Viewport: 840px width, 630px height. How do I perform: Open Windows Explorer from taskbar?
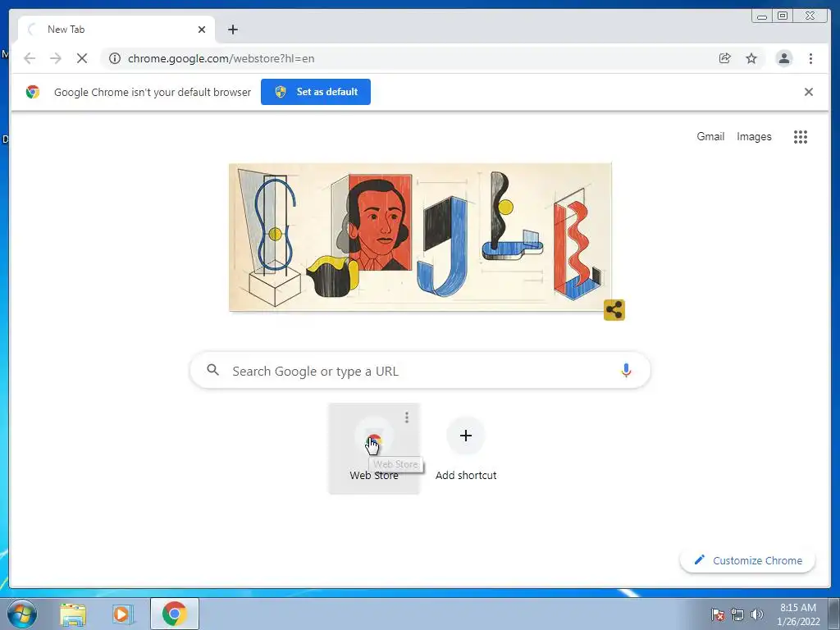(x=73, y=614)
